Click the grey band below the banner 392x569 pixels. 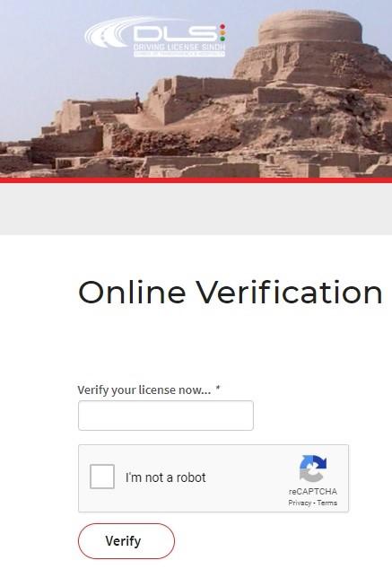coord(196,208)
